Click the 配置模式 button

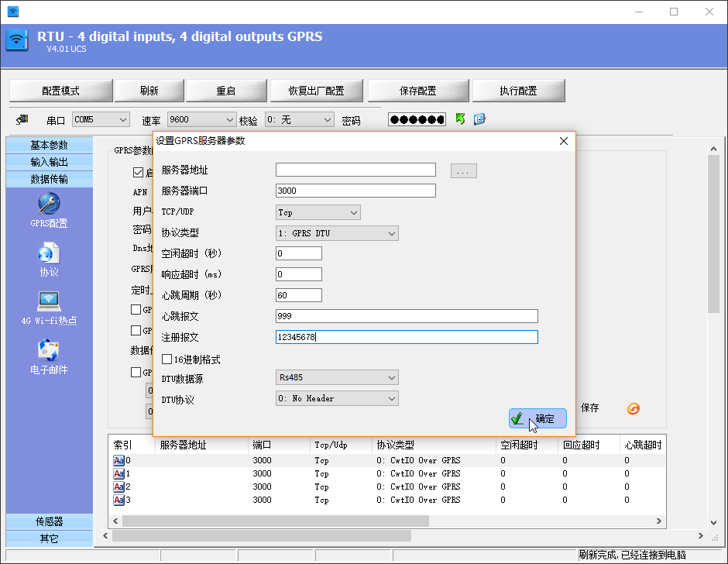tap(61, 91)
